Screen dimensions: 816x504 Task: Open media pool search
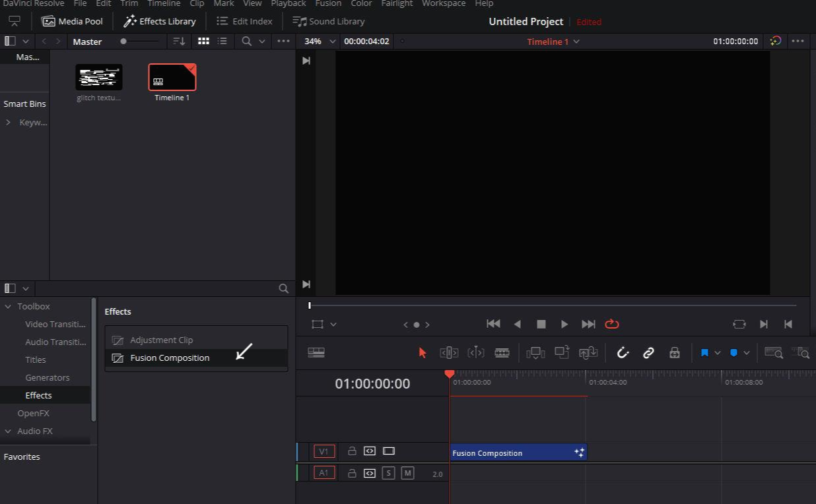tap(247, 41)
